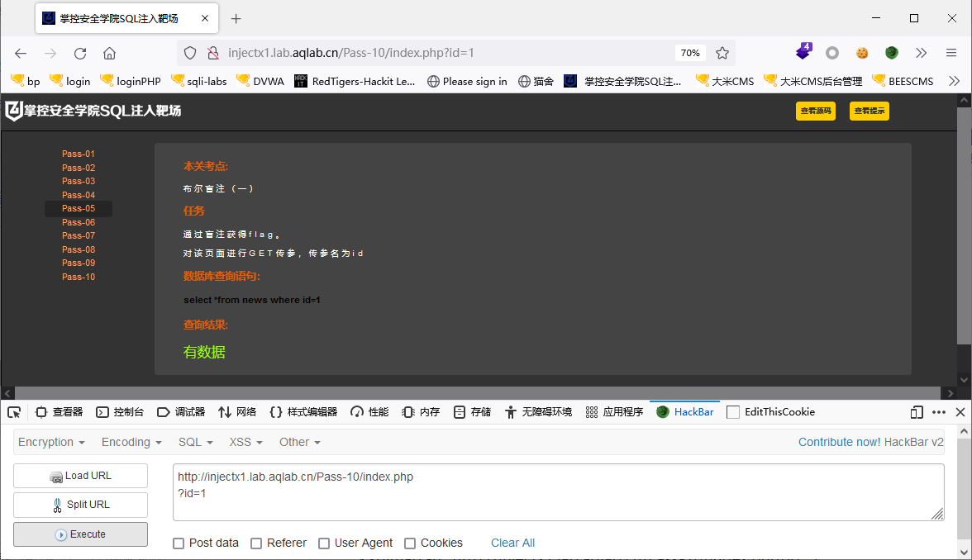Open the 网络 network tab
Viewport: 972px width, 560px height.
(237, 412)
